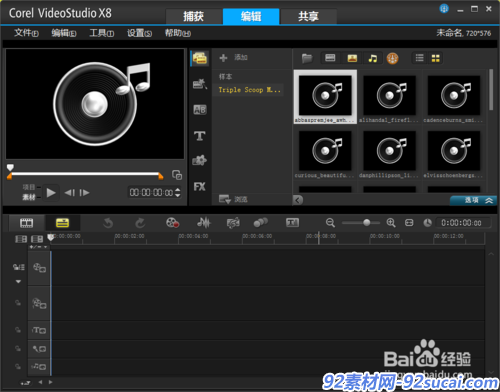This screenshot has height=392, width=500.
Task: Zoom in the timeline with the plus magnifier
Action: coord(391,223)
